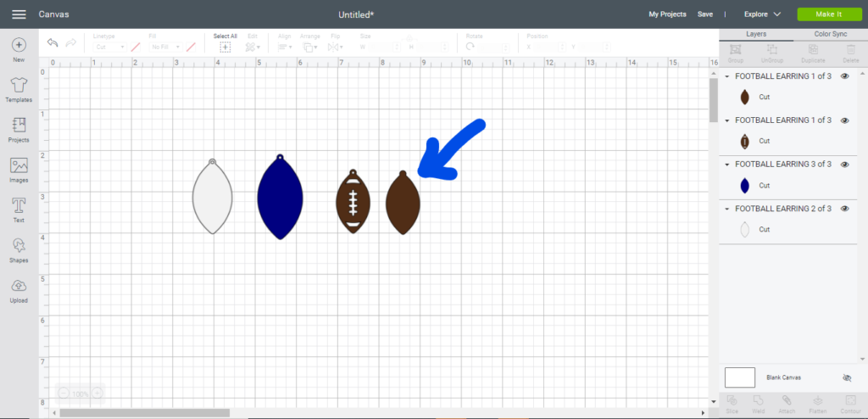868x419 pixels.
Task: Create a New project
Action: point(19,50)
